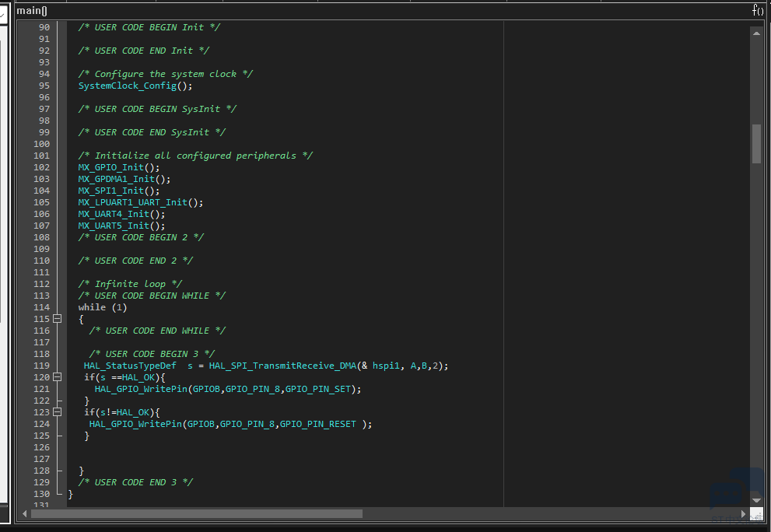771x532 pixels.
Task: Click the main() function label in header
Action: [31, 10]
